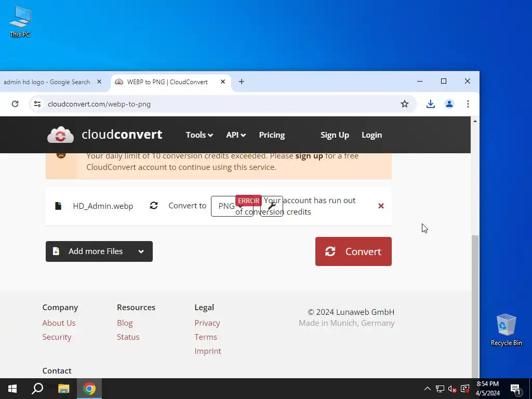
Task: Close the WEBP to PNG CloudConvert tab
Action: (x=223, y=82)
